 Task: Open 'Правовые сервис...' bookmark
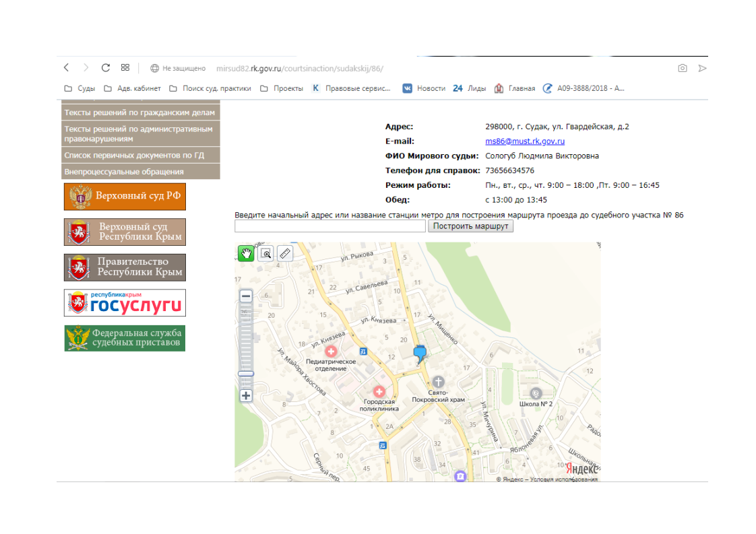(x=352, y=89)
